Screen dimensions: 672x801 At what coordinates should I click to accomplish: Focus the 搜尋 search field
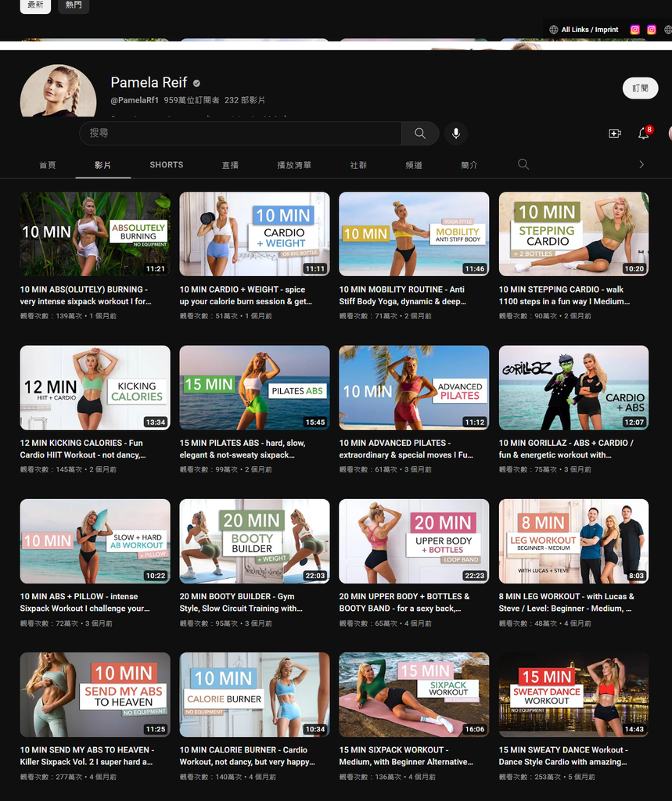click(240, 133)
